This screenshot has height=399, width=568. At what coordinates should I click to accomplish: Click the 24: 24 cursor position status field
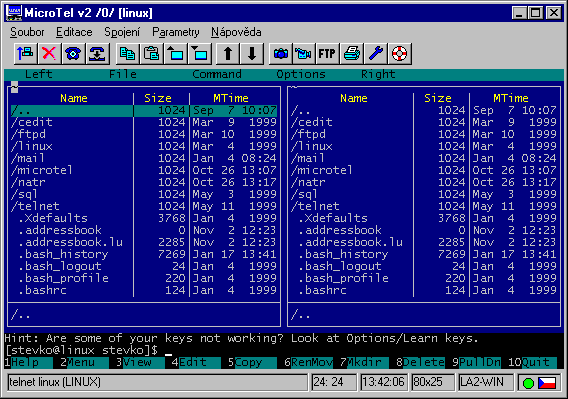tap(334, 382)
